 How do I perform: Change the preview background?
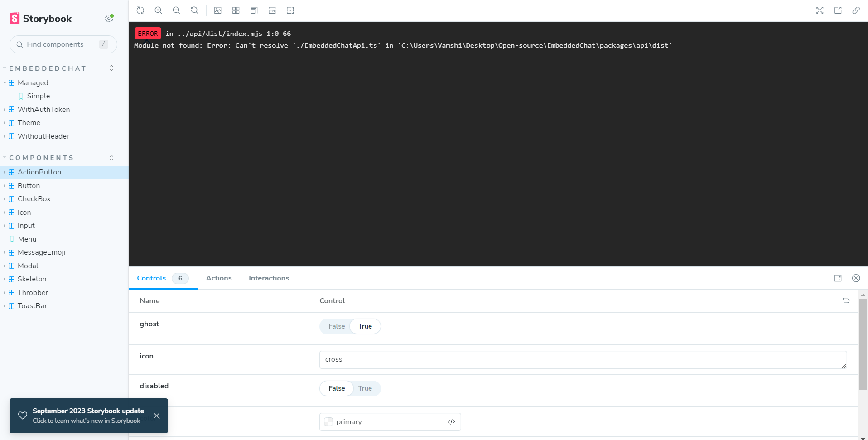[218, 10]
